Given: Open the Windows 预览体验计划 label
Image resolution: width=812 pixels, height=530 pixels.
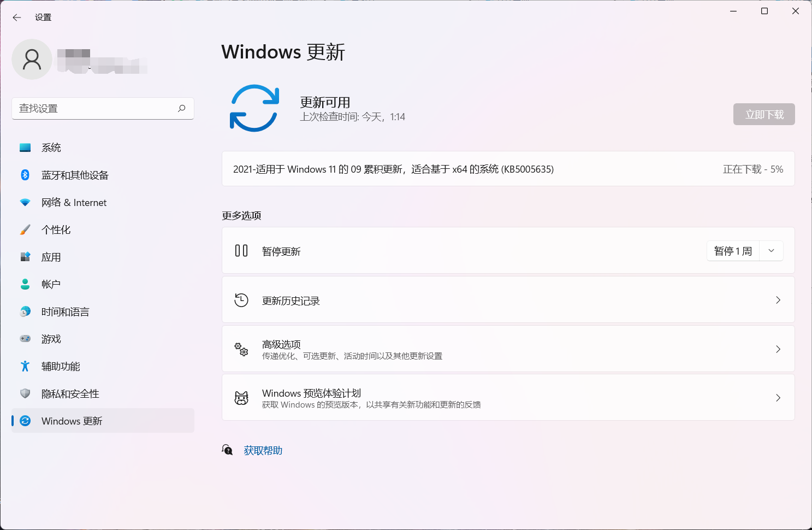Looking at the screenshot, I should pos(311,393).
